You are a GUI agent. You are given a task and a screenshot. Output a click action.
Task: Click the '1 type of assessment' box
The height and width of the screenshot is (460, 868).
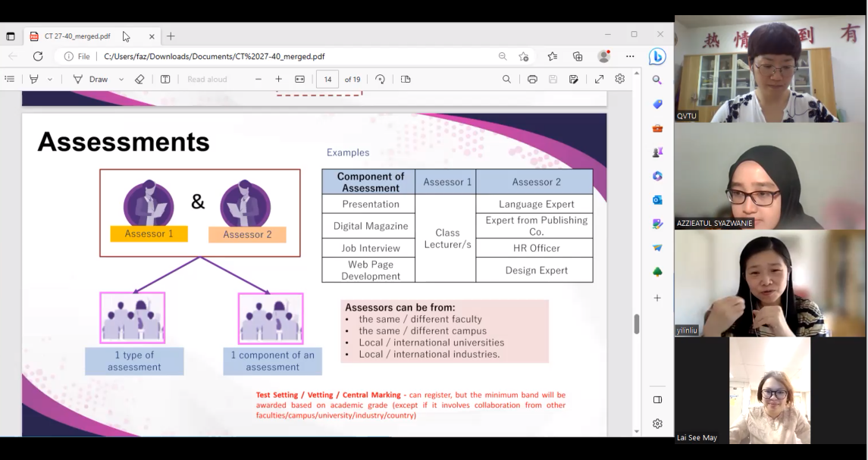[134, 361]
